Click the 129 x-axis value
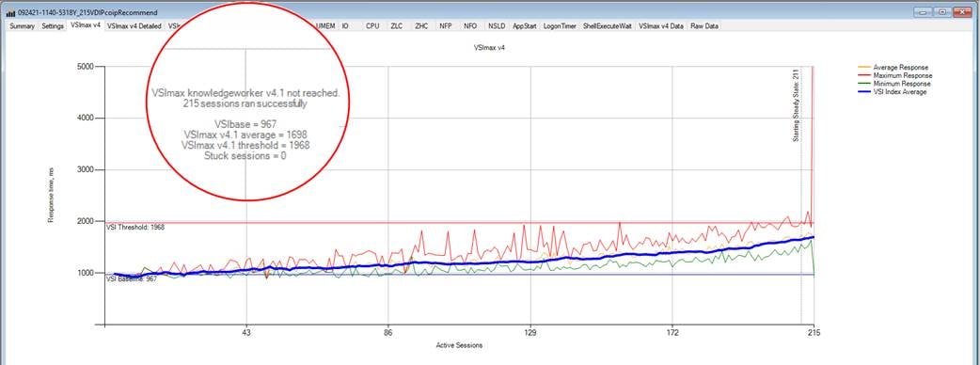The width and height of the screenshot is (980, 365). click(530, 333)
